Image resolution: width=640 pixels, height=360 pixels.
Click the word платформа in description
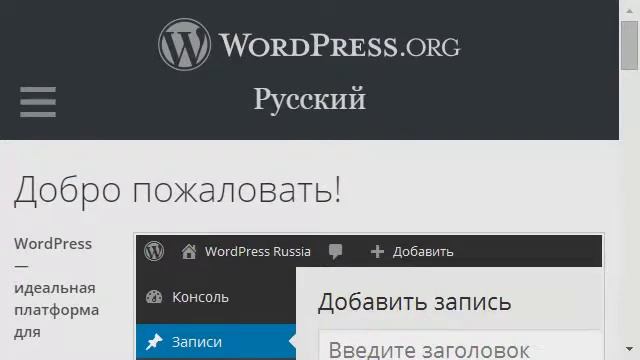click(x=56, y=310)
